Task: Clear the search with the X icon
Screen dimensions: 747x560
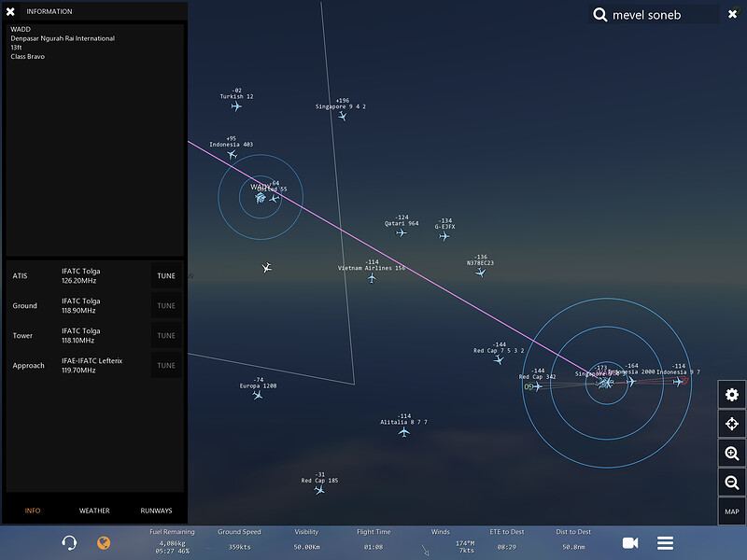Action: pos(732,14)
